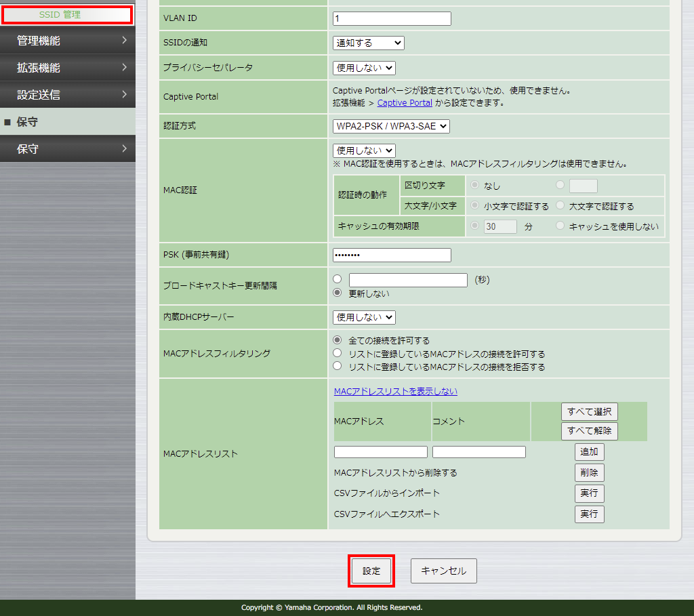
Task: Click the キャンセル button
Action: 443,571
